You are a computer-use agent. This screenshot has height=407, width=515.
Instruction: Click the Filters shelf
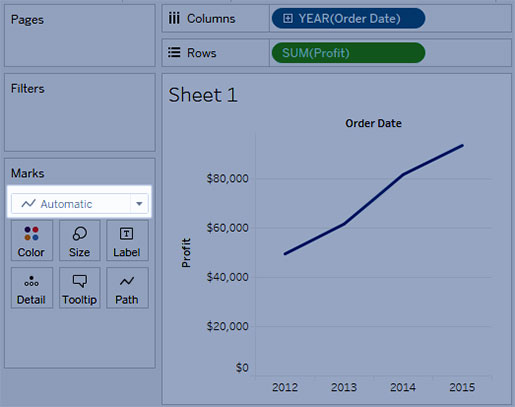[x=80, y=113]
